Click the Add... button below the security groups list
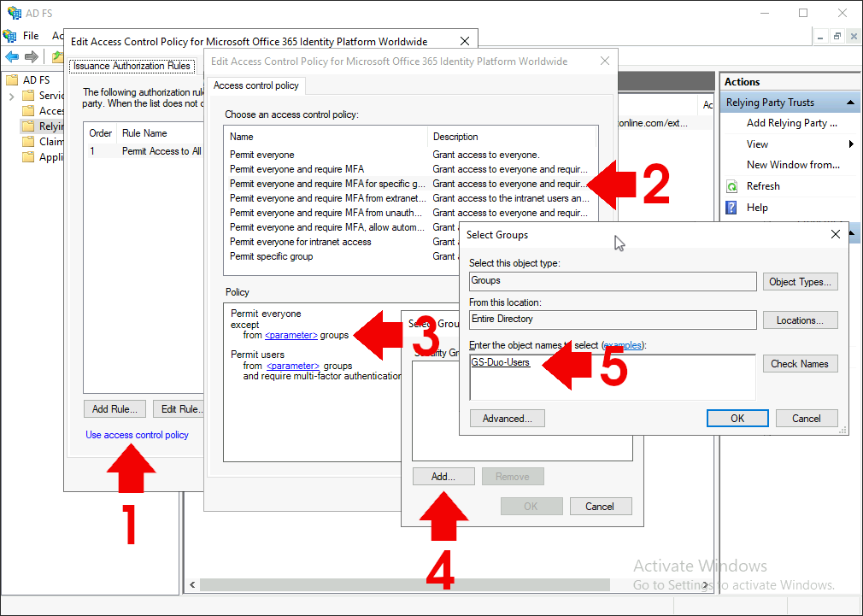This screenshot has height=616, width=863. point(443,477)
